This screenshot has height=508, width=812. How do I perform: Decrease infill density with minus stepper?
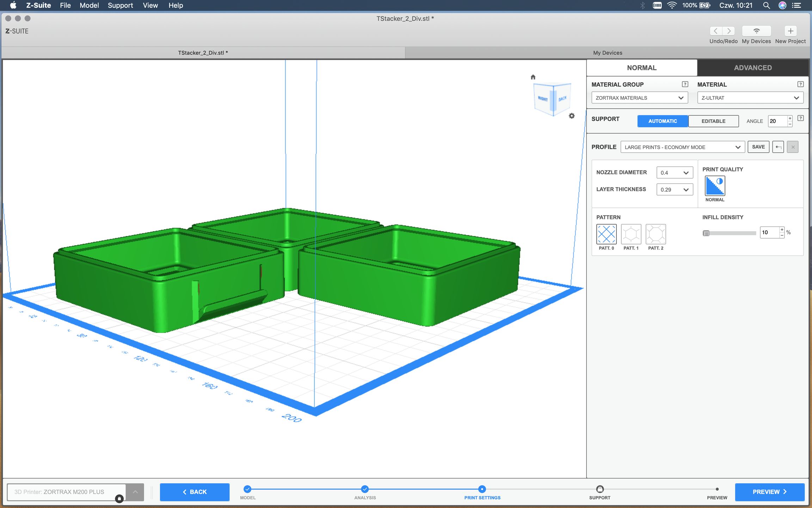tap(782, 235)
